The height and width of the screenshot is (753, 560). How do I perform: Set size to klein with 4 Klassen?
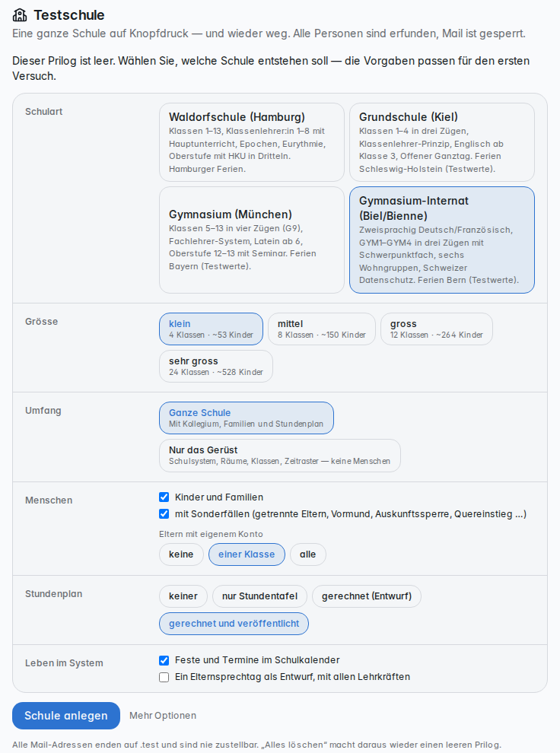point(211,329)
